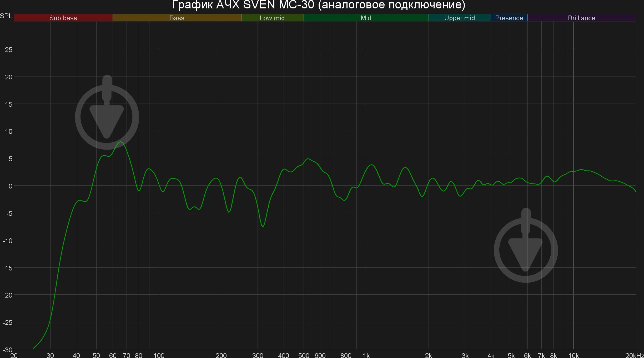
Task: Click the 100 Hz axis tick label
Action: (x=159, y=355)
